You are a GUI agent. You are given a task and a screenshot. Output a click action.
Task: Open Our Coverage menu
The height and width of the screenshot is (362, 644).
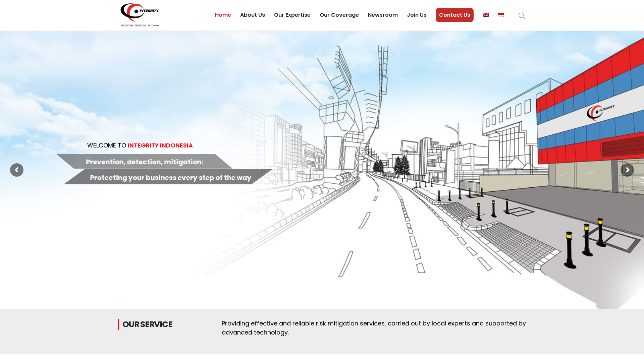(x=339, y=15)
